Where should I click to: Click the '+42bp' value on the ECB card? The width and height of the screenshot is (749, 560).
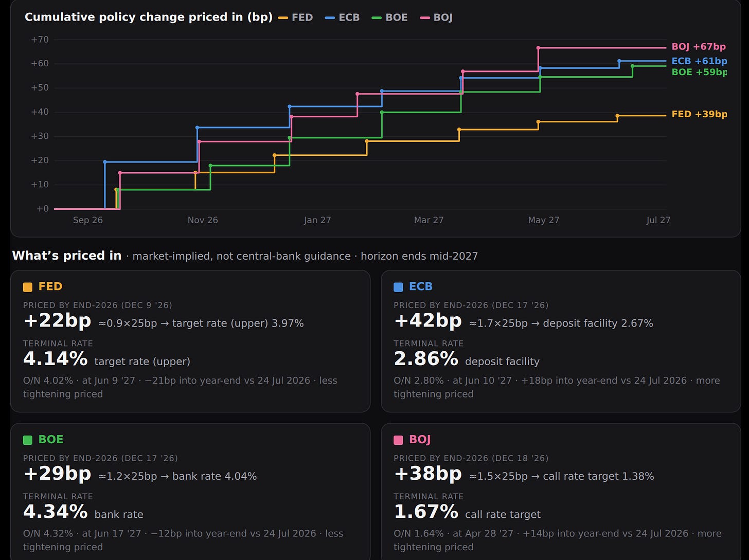pyautogui.click(x=428, y=321)
